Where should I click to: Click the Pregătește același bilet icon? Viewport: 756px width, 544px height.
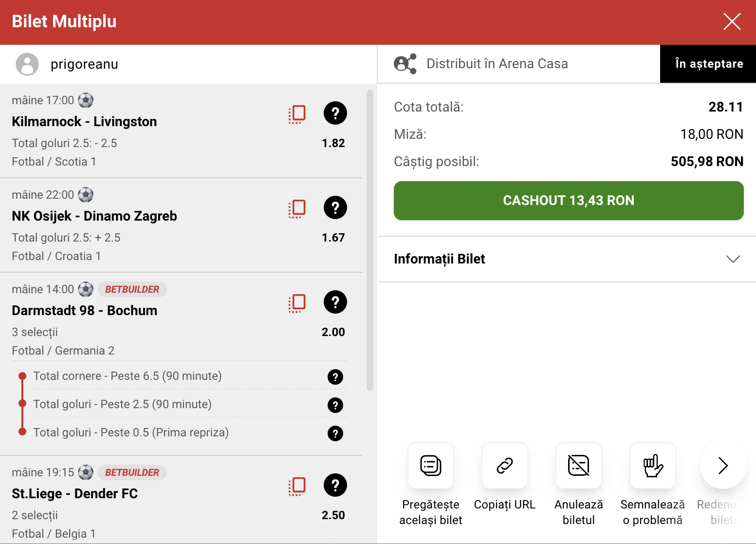point(431,466)
